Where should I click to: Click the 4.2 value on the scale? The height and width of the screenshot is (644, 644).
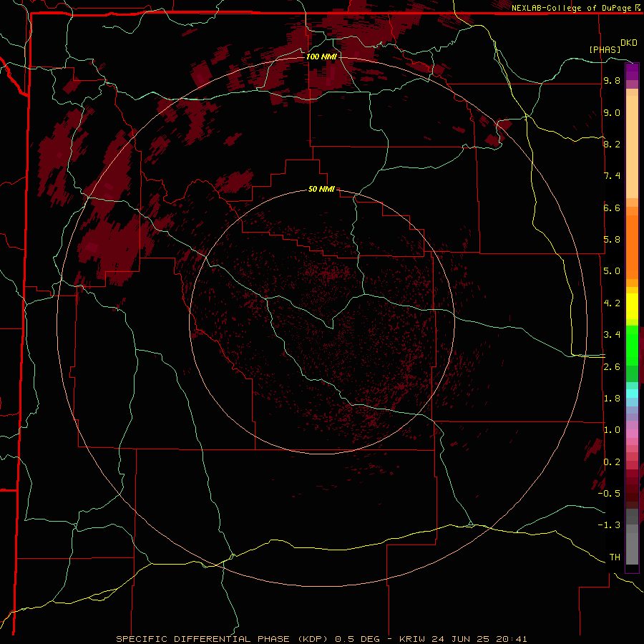(612, 303)
